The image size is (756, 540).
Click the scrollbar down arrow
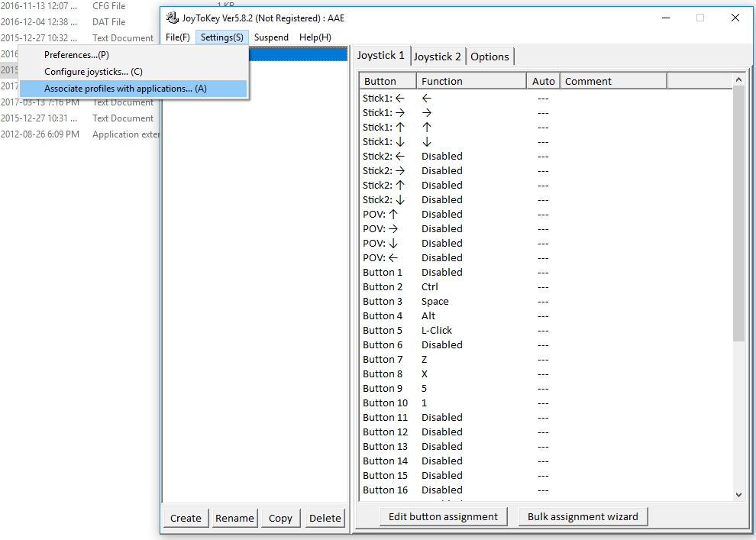[738, 495]
